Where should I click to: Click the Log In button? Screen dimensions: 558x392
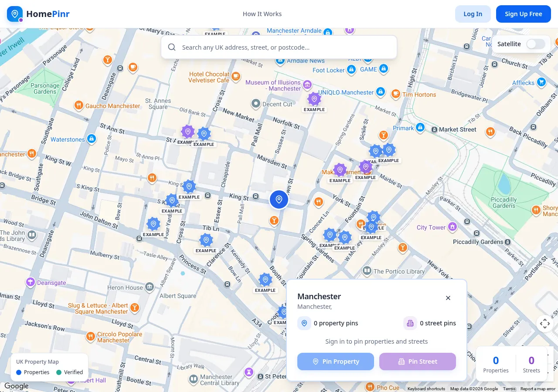click(x=473, y=14)
